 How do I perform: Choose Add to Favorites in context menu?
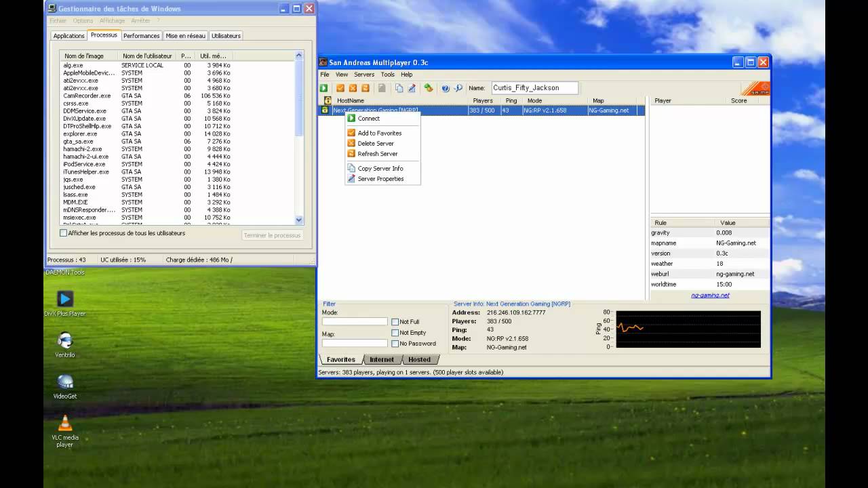click(x=382, y=133)
